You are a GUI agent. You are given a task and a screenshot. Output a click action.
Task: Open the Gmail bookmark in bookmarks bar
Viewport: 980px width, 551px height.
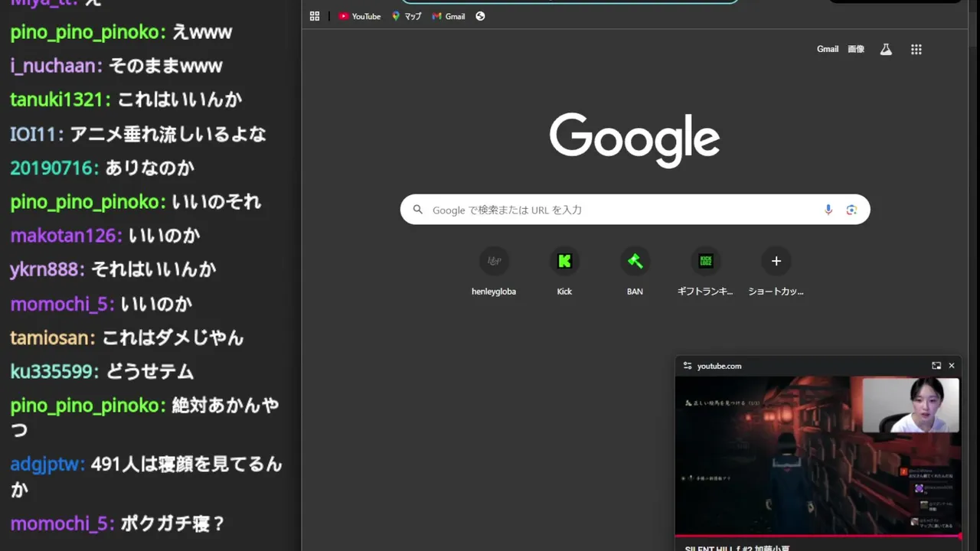pyautogui.click(x=449, y=16)
